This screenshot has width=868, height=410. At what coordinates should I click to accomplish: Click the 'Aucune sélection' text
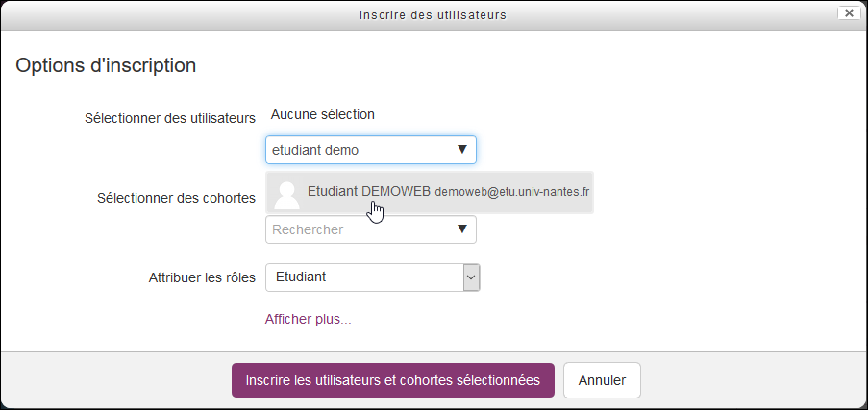point(322,114)
